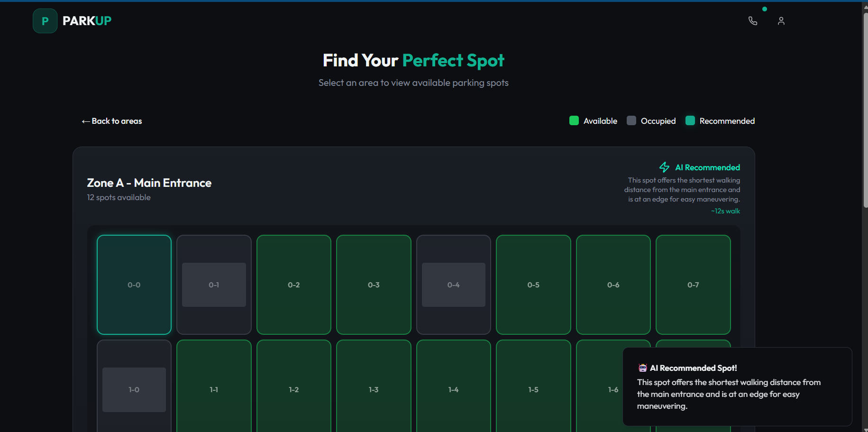Image resolution: width=868 pixels, height=432 pixels.
Task: Click the gray Occupied legend swatch
Action: (x=631, y=120)
